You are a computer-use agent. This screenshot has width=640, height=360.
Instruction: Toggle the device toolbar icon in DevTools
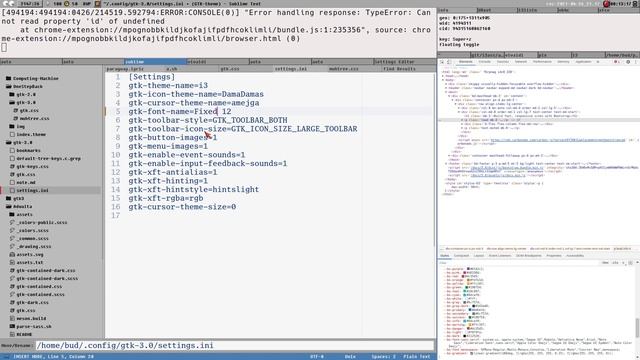click(x=449, y=62)
